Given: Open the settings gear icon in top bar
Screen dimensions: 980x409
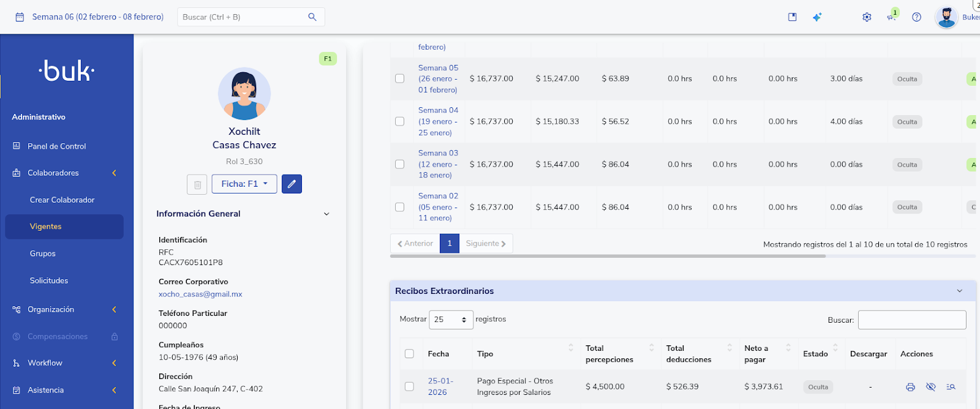Looking at the screenshot, I should pos(867,17).
